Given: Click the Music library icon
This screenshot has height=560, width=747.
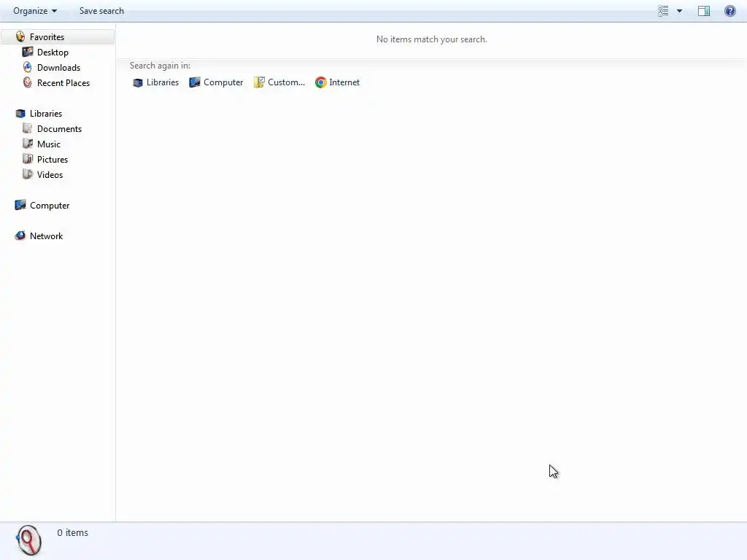Looking at the screenshot, I should click(x=28, y=144).
